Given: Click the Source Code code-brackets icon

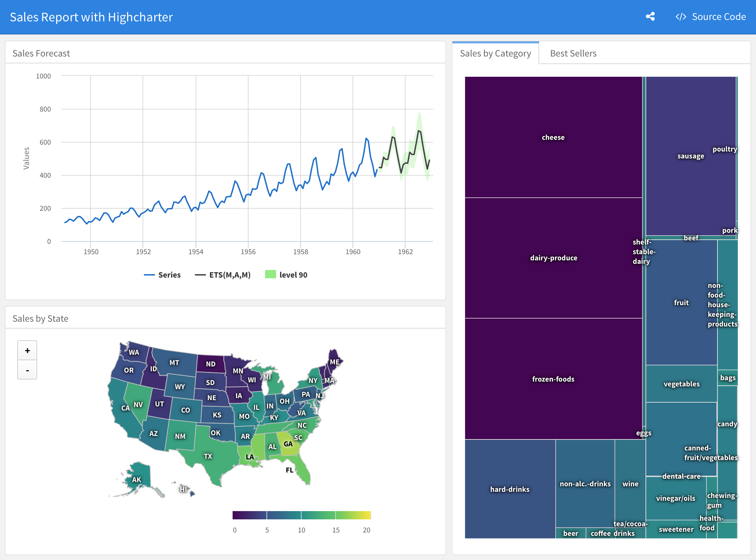Looking at the screenshot, I should [681, 17].
